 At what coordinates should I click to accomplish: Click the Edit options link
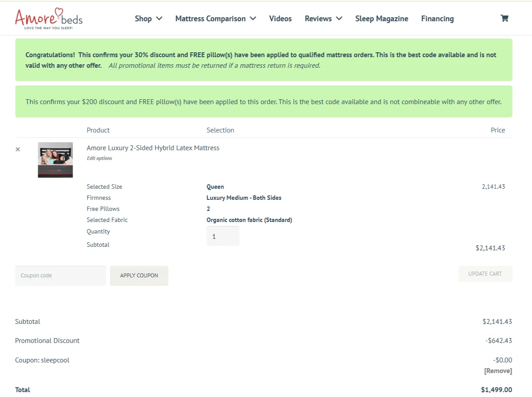pyautogui.click(x=99, y=158)
